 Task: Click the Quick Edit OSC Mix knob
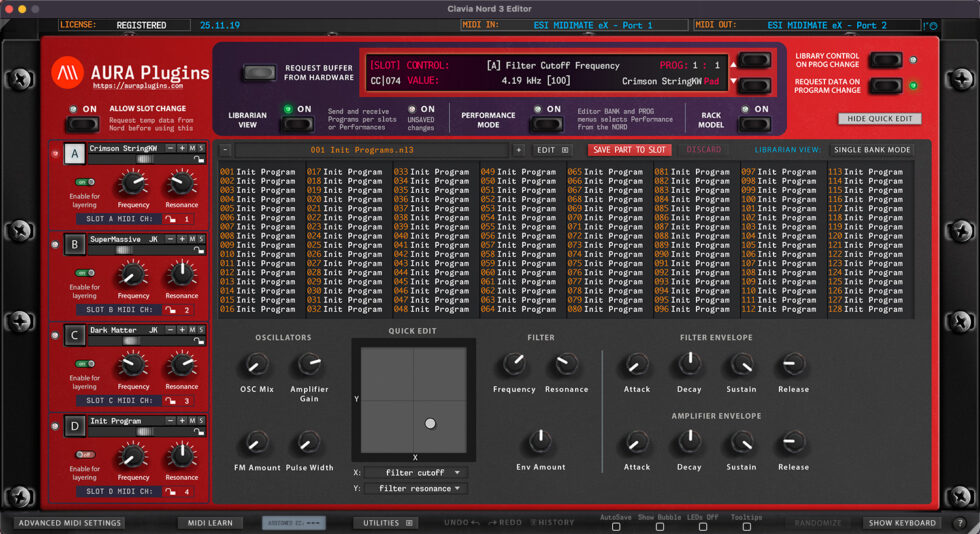tap(256, 365)
